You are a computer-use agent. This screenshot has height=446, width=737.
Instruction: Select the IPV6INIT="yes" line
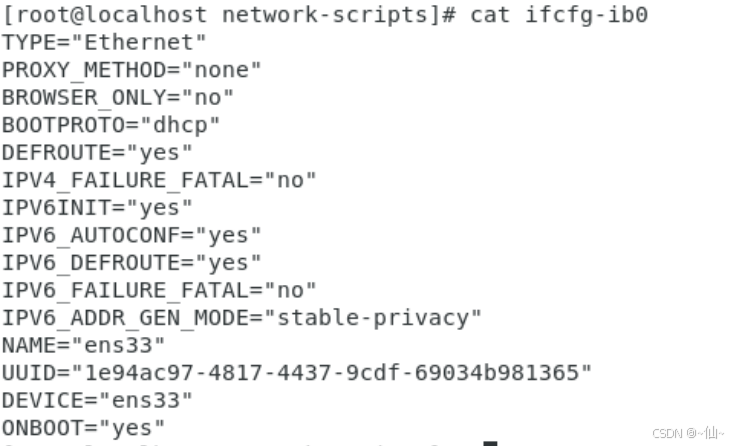pos(97,208)
